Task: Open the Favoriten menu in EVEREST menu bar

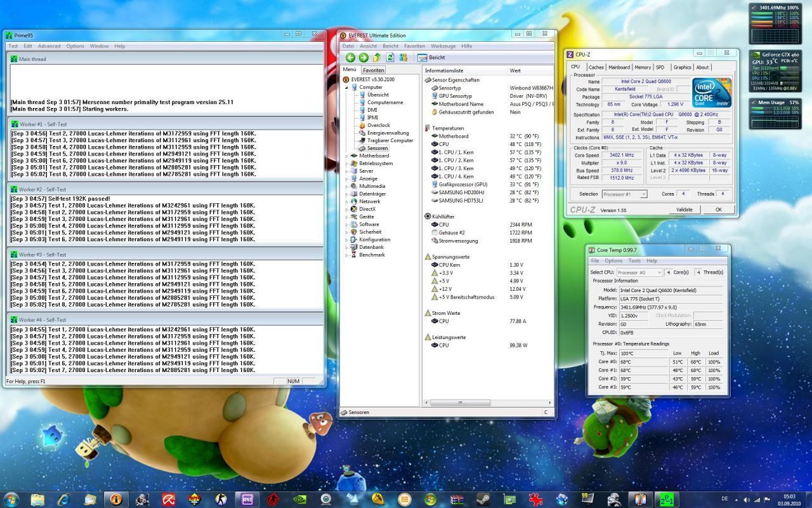Action: [x=414, y=46]
